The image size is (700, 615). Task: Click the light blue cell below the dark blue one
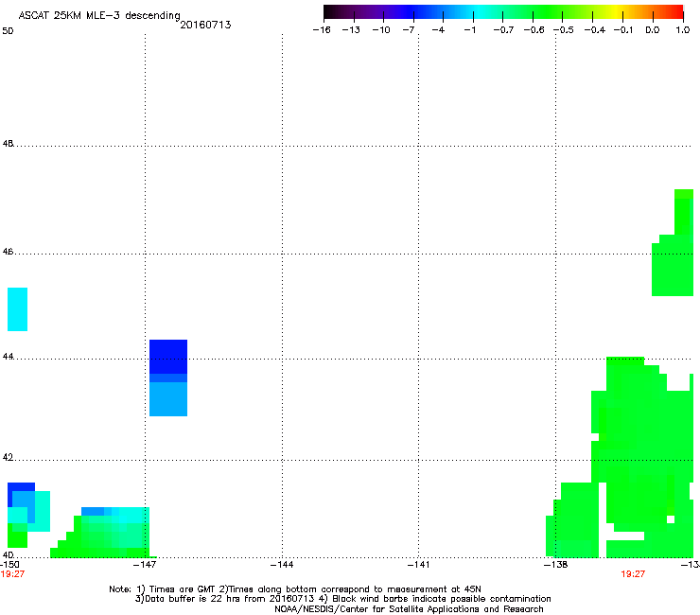[168, 399]
